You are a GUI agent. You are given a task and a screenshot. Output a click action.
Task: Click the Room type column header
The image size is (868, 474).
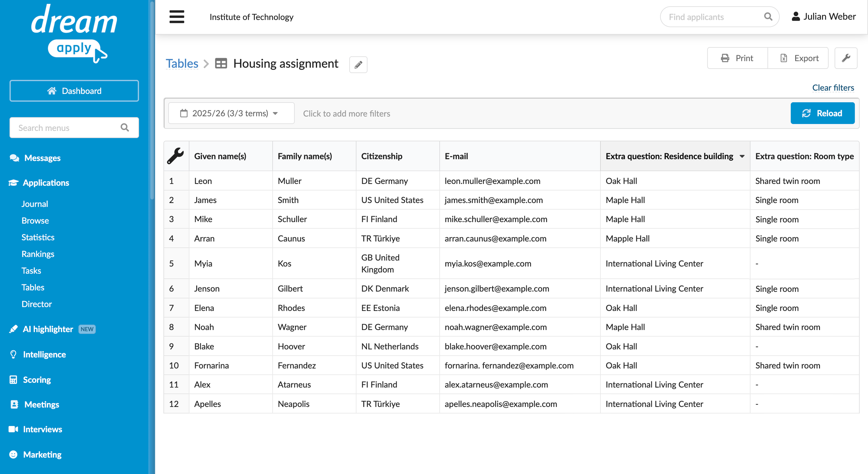805,156
